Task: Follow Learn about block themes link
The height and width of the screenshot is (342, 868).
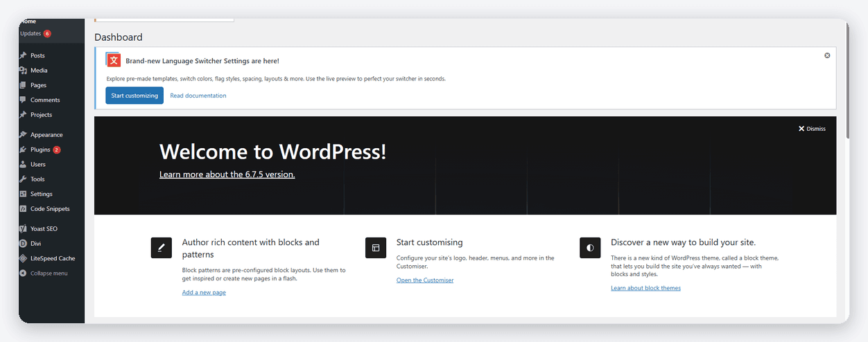Action: 645,288
